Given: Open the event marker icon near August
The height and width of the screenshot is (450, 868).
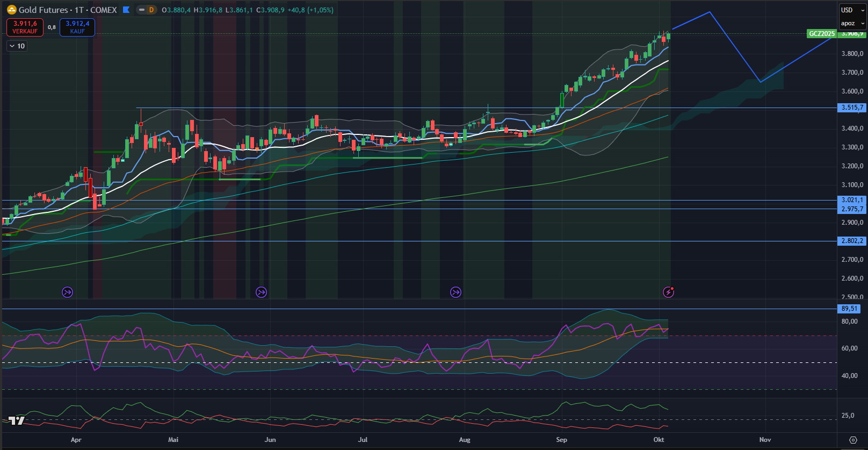Looking at the screenshot, I should (455, 292).
